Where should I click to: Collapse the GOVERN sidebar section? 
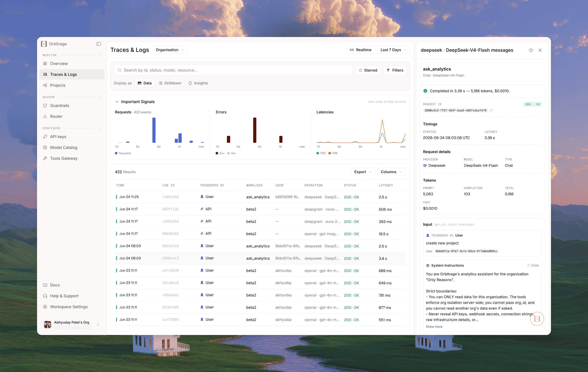[x=99, y=97]
